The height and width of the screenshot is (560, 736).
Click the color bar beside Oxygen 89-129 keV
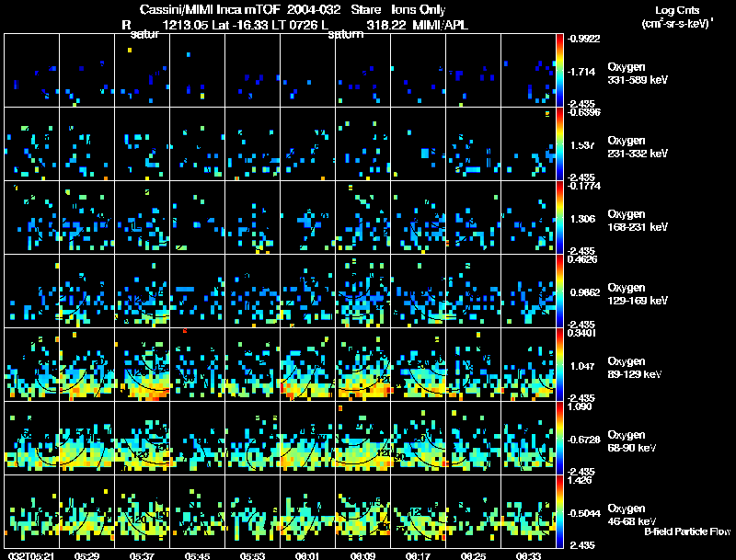(x=559, y=364)
